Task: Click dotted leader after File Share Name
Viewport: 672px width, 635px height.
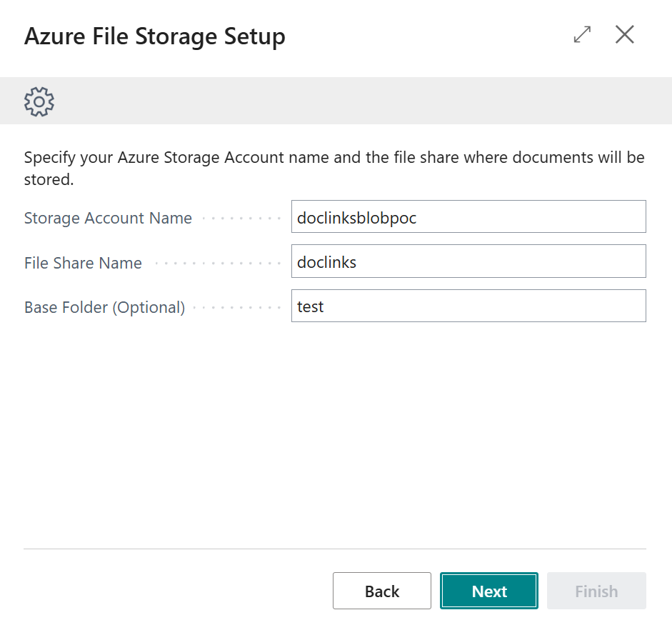Action: tap(216, 263)
